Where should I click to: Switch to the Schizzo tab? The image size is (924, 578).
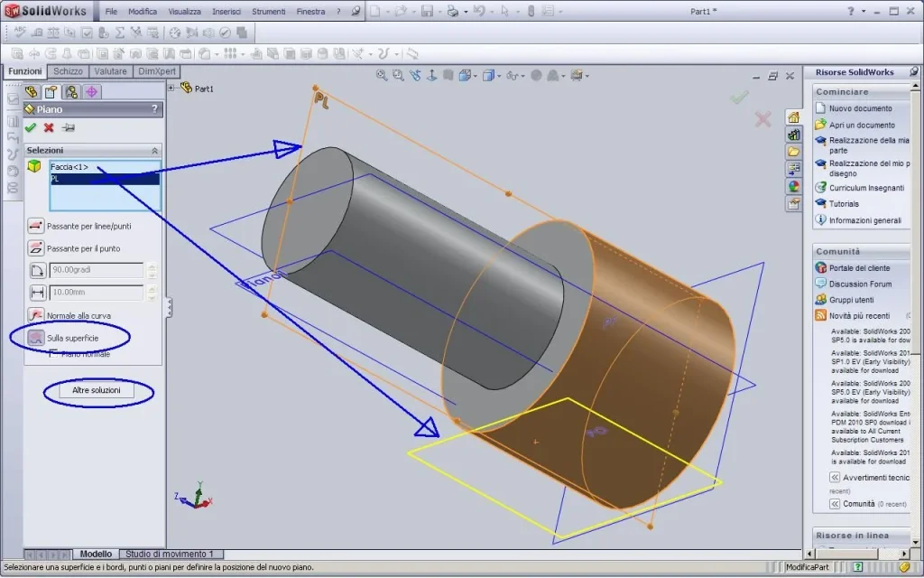69,71
